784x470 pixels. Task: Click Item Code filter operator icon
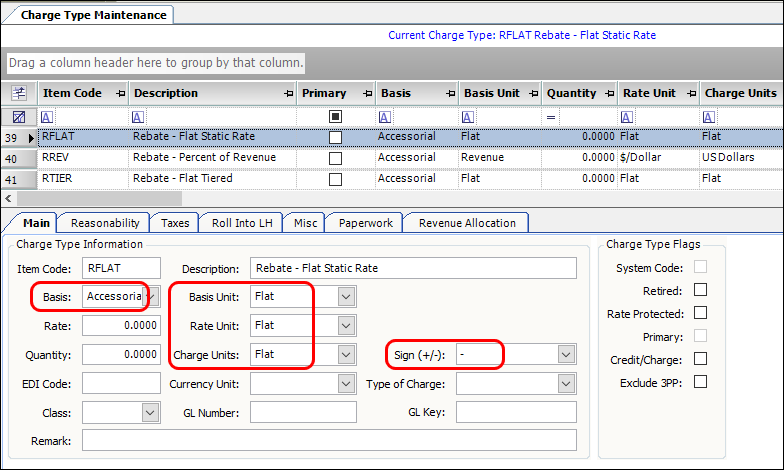pos(48,117)
